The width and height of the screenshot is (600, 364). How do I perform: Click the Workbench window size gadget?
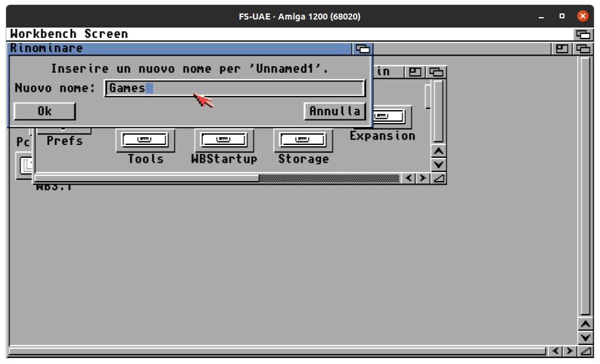585,351
